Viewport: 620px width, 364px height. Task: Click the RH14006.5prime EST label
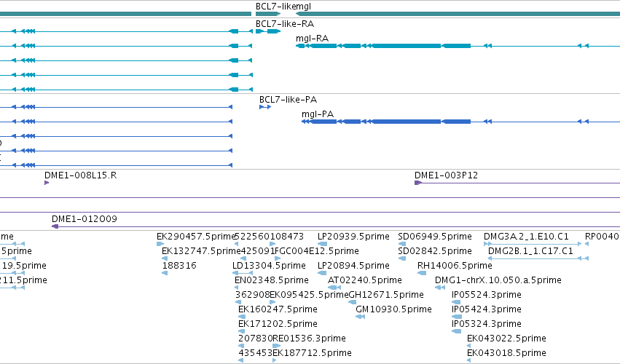tap(455, 266)
